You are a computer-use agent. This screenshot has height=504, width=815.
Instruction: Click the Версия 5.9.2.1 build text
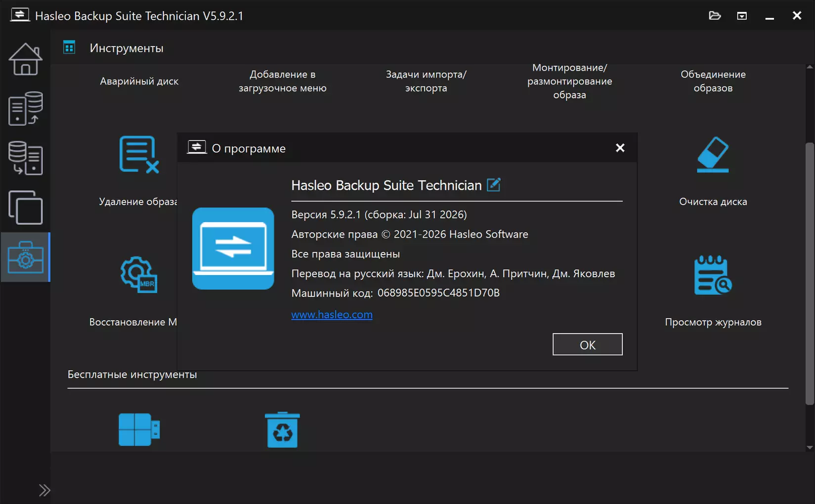pos(379,214)
